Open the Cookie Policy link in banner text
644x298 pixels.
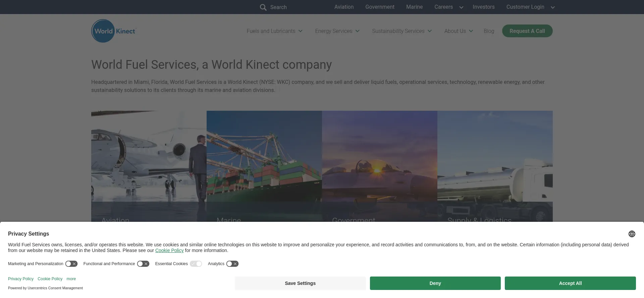click(x=169, y=250)
